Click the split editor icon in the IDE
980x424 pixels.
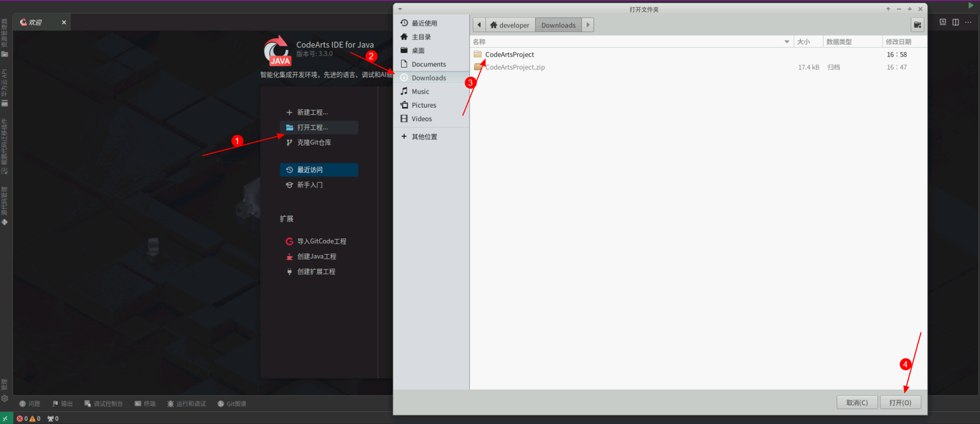point(956,22)
